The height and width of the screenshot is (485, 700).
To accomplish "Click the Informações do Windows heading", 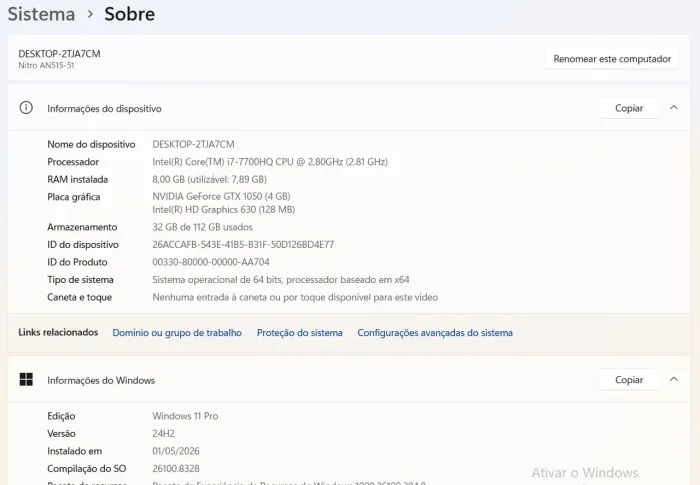I will pyautogui.click(x=101, y=380).
